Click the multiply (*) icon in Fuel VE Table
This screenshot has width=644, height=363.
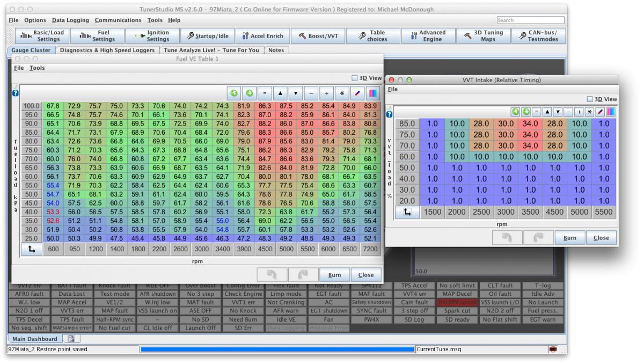tap(341, 93)
